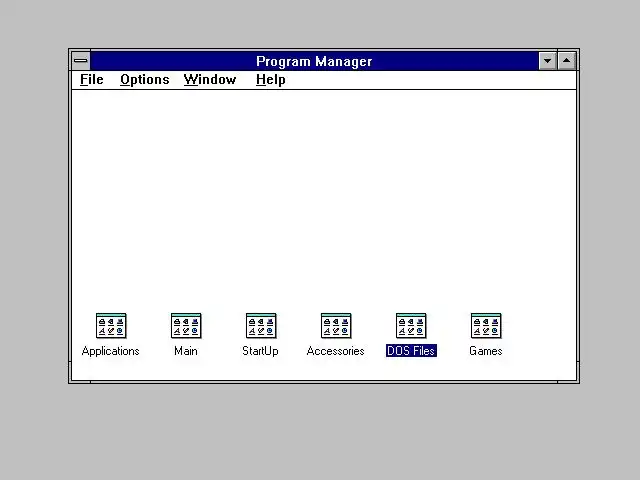The height and width of the screenshot is (480, 640).
Task: Click the Games label text
Action: click(x=486, y=351)
